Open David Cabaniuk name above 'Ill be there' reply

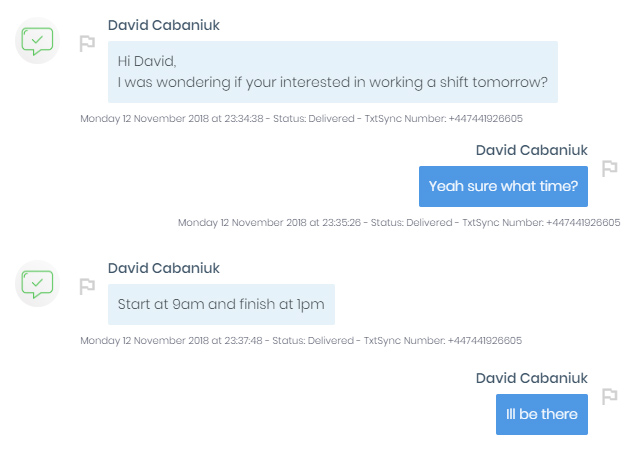pos(532,378)
